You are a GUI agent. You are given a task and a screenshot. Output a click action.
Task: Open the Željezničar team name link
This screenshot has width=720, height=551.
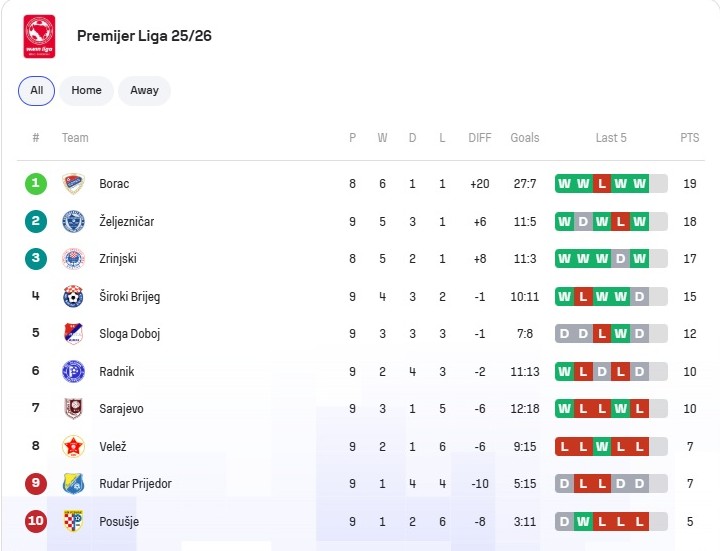[x=126, y=221]
